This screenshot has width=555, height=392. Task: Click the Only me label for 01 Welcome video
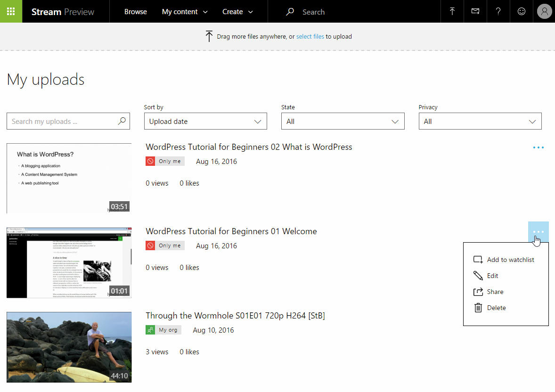pyautogui.click(x=170, y=245)
